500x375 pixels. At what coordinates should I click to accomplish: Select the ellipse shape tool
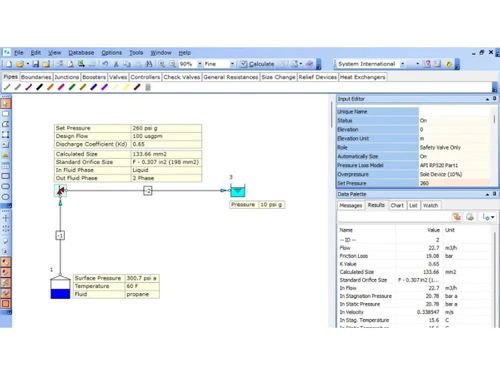(6, 197)
